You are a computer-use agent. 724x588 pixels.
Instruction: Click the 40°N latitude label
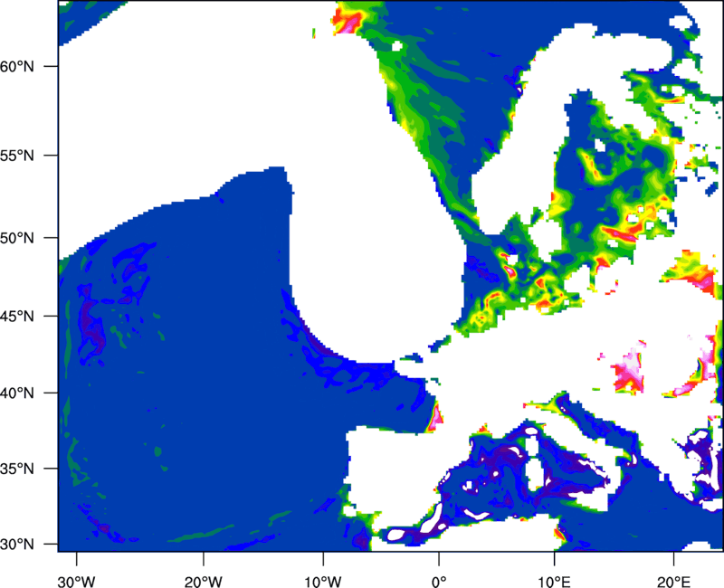pos(17,394)
